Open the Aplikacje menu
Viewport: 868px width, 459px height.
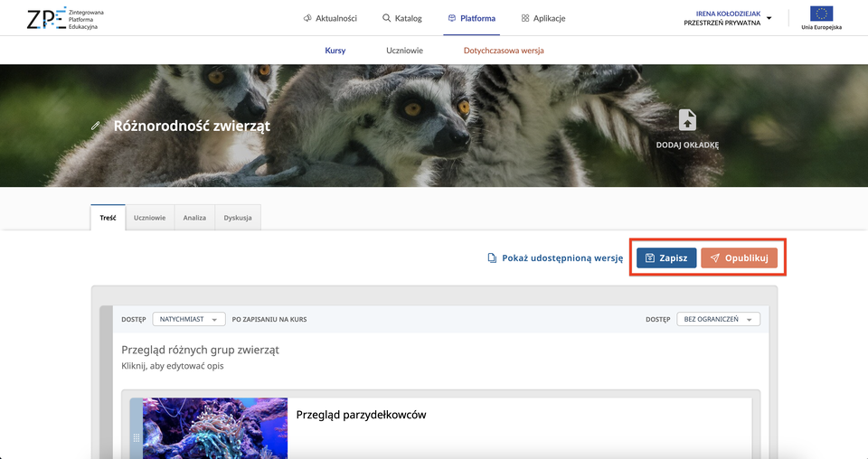543,18
